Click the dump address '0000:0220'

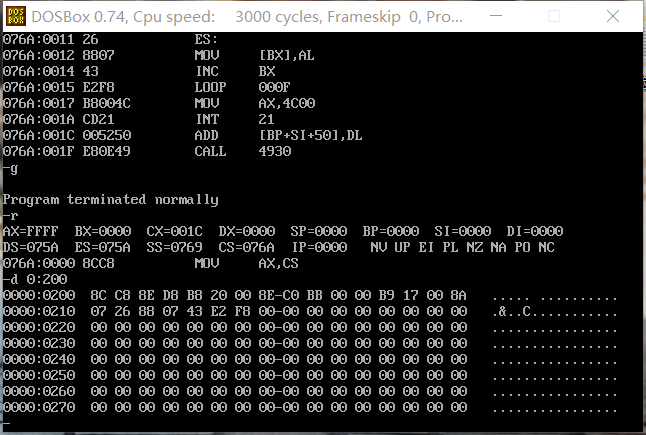pos(39,327)
